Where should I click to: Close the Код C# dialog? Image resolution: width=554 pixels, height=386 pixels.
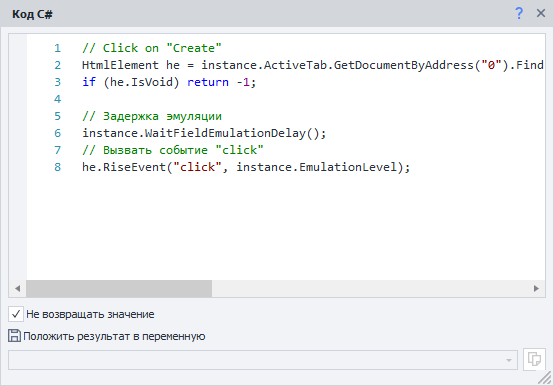coord(541,13)
